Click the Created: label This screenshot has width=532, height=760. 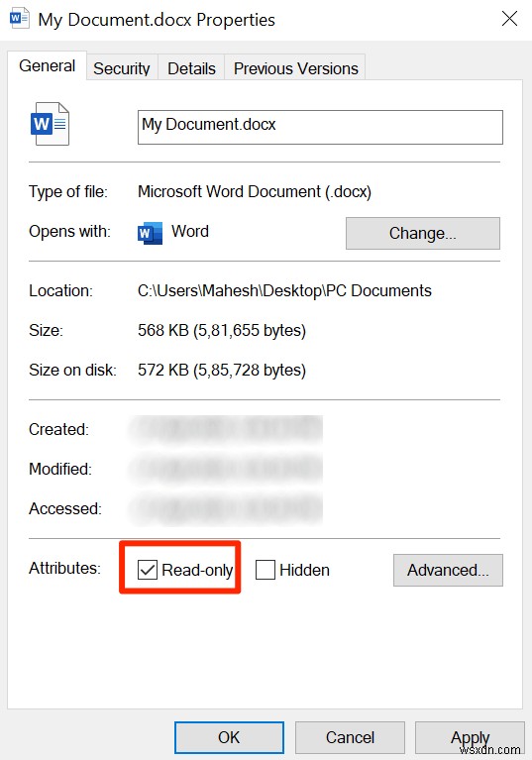tap(58, 429)
